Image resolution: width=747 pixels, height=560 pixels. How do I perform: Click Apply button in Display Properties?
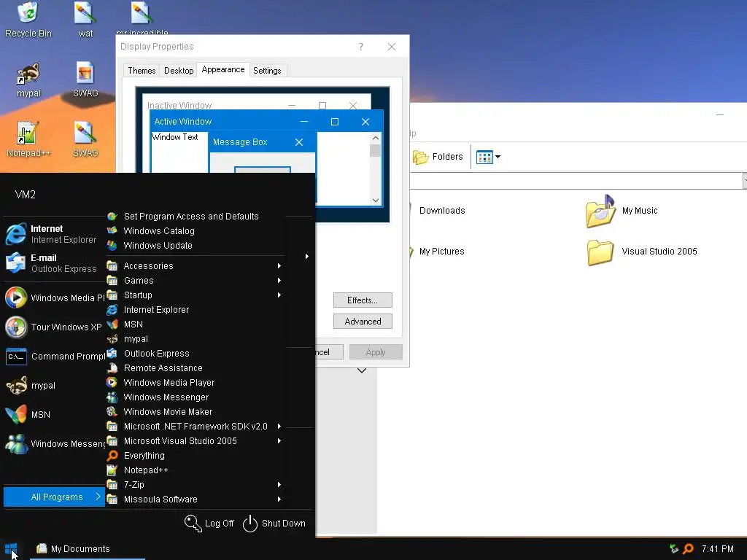point(376,352)
